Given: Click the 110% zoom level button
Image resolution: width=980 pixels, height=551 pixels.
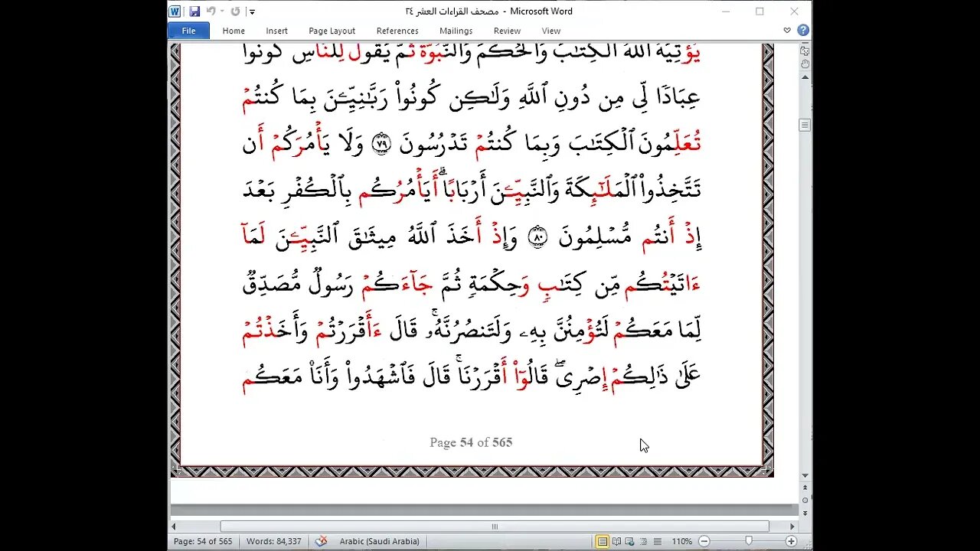Looking at the screenshot, I should coord(681,541).
